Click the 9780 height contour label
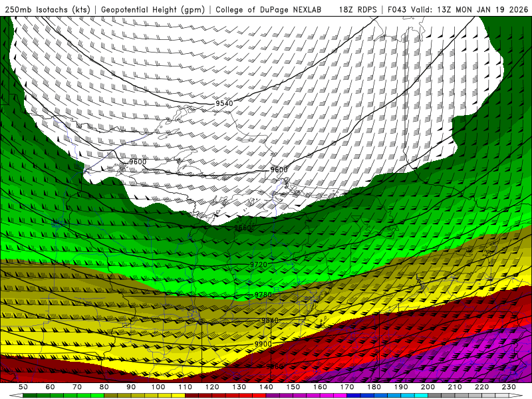Screen dimensions: 532x399 [x=263, y=295]
